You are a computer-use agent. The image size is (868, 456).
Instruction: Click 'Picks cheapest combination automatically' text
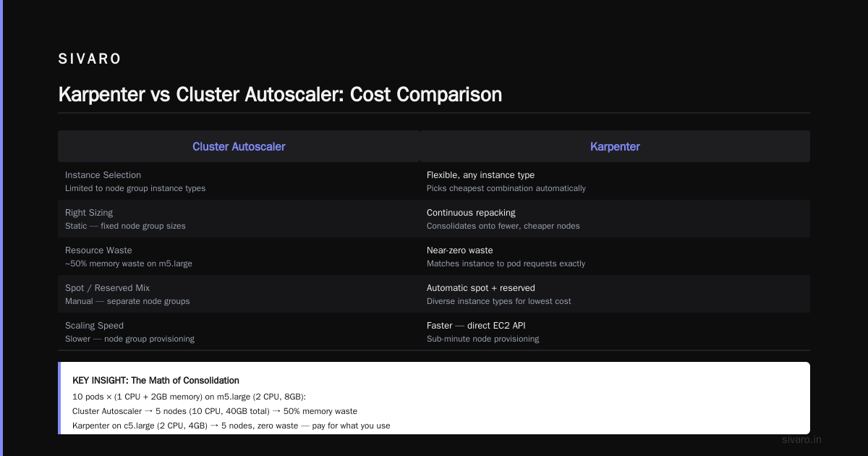point(506,188)
